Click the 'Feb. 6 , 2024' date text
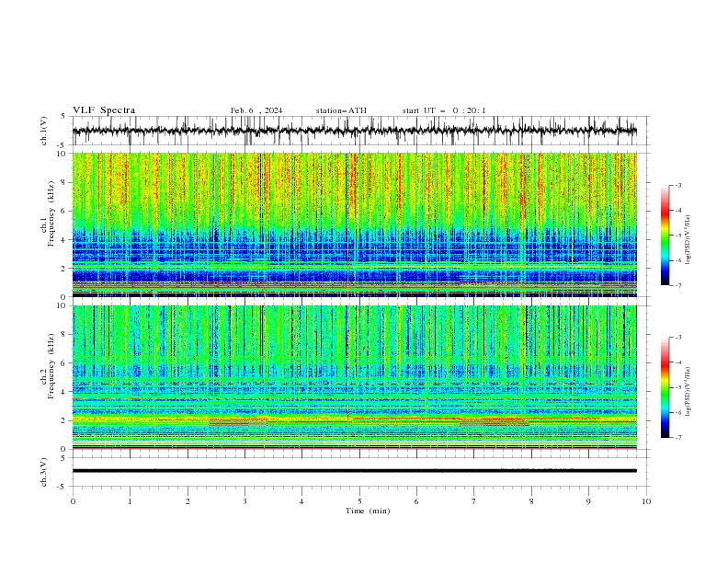Viewport: 728px width, 563px height. pos(256,110)
